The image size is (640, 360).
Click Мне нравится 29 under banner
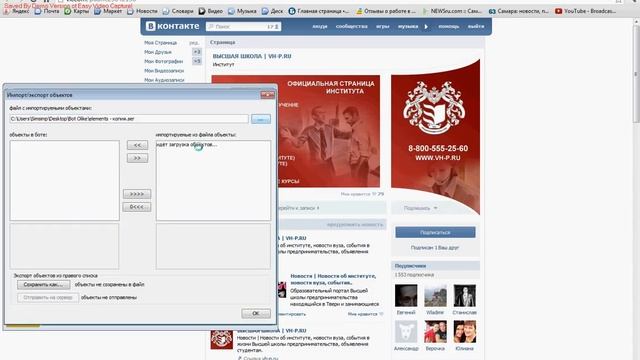click(x=362, y=194)
